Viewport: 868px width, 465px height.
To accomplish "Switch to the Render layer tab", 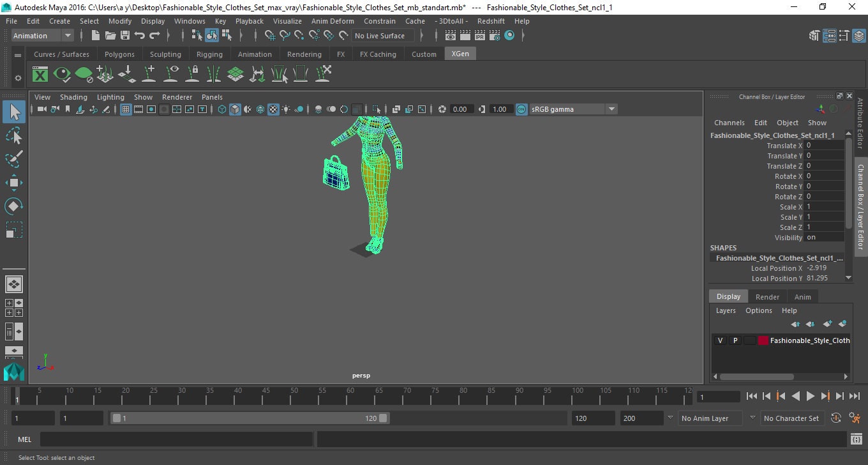I will 767,297.
